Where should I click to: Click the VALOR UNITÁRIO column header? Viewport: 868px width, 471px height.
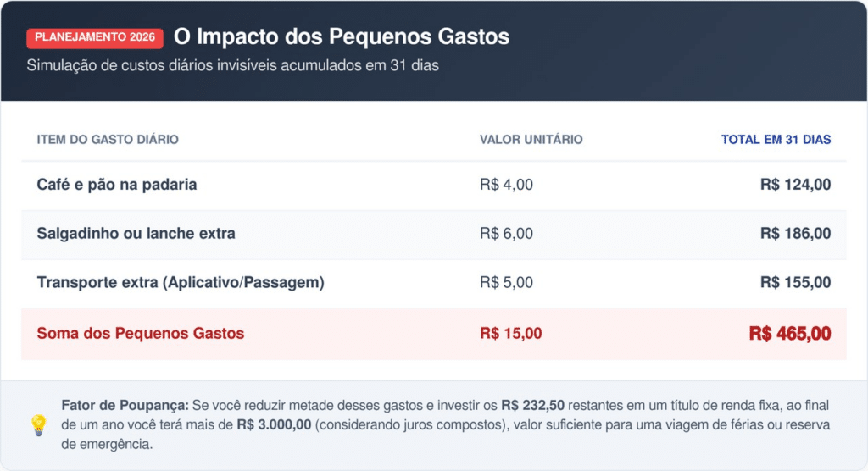point(531,140)
